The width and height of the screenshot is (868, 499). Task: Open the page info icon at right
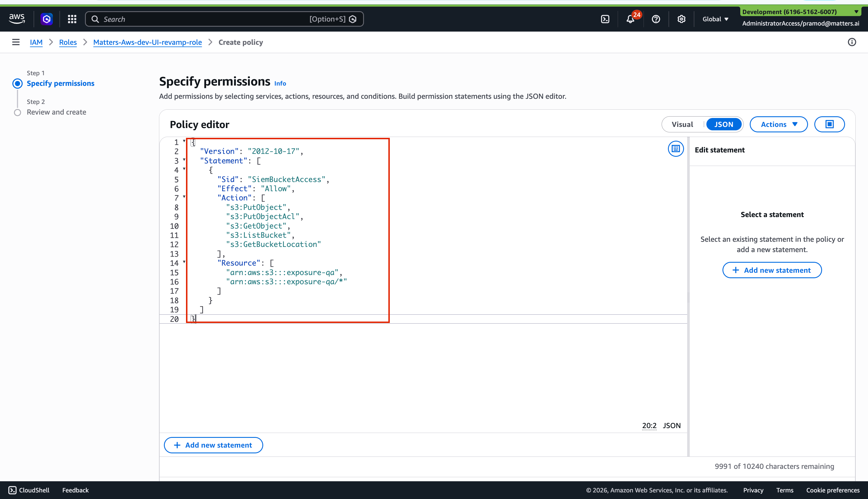[x=852, y=42]
